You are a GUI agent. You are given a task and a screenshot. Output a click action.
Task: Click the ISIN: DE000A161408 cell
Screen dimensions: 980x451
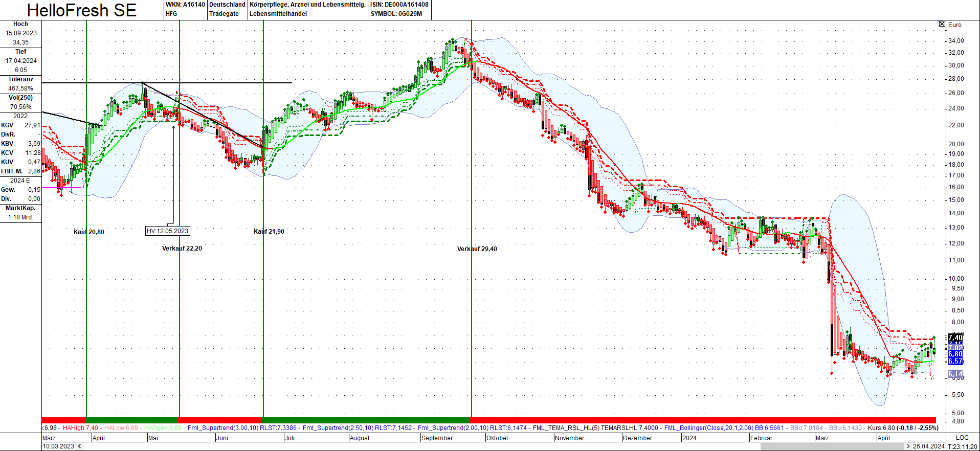point(399,5)
